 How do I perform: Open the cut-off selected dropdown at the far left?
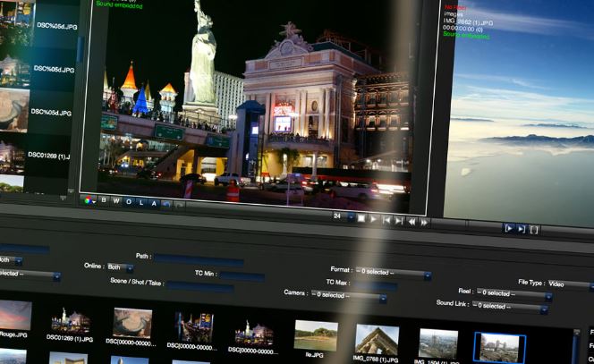(30, 275)
